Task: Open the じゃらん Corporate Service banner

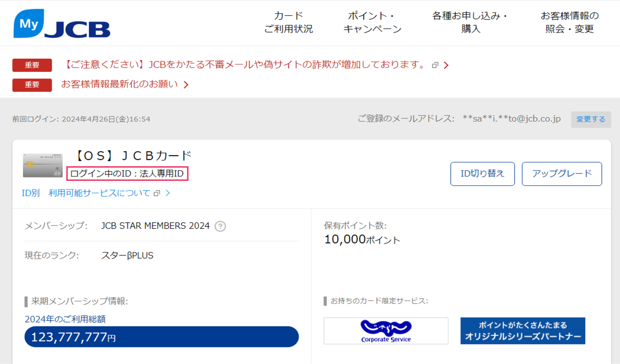Action: tap(386, 331)
